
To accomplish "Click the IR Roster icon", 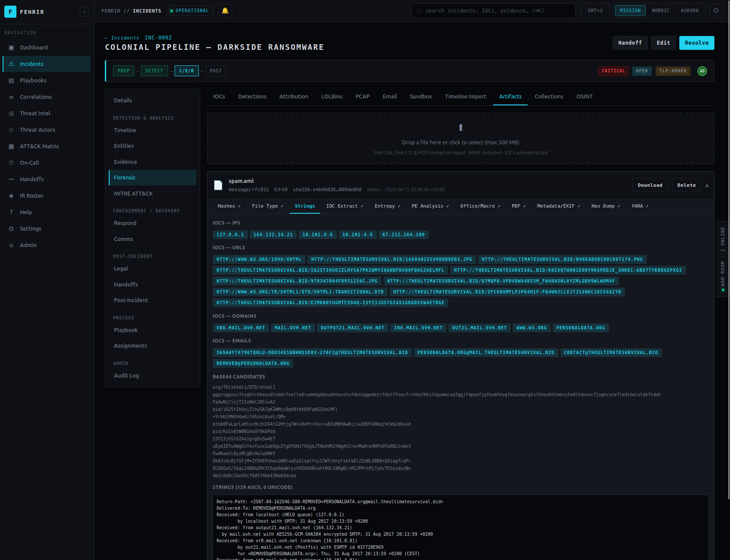I will tap(11, 196).
